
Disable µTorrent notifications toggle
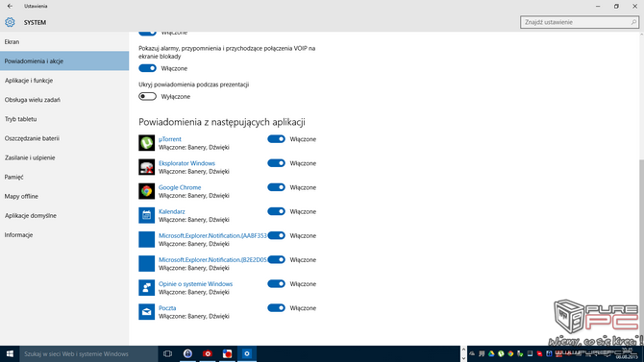point(276,139)
